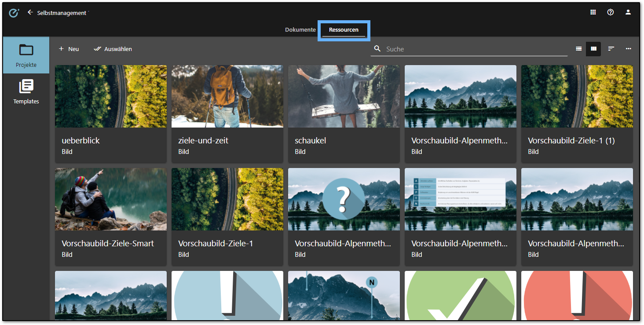Open the user account icon
The width and height of the screenshot is (644, 325).
(x=628, y=12)
